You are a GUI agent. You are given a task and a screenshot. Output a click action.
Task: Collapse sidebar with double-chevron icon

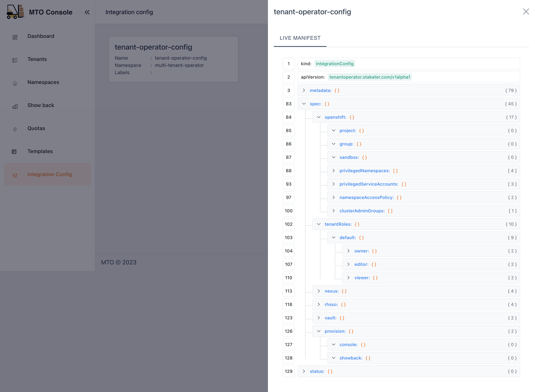[x=87, y=12]
